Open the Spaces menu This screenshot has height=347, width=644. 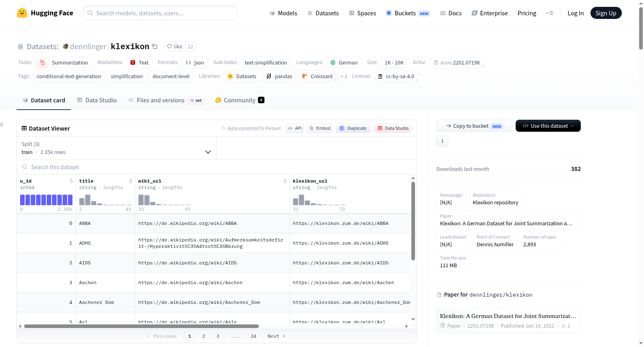(362, 13)
